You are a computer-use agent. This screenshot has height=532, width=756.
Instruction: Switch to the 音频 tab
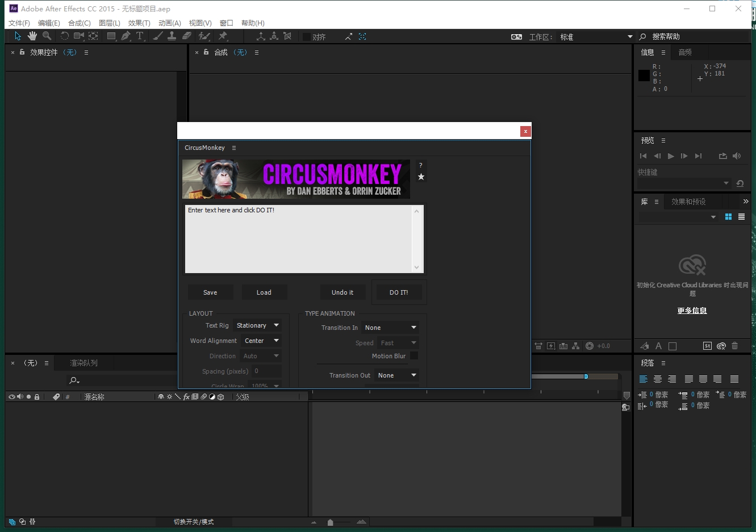(685, 52)
